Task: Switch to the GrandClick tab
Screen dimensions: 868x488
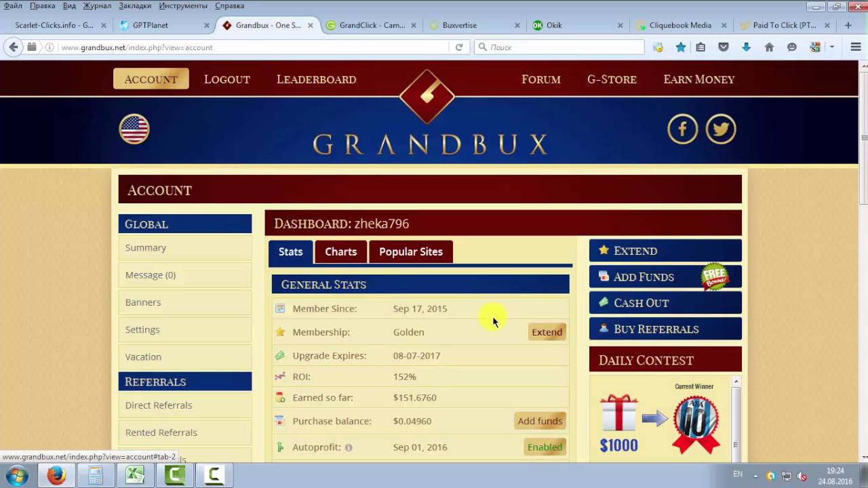Action: pos(372,25)
